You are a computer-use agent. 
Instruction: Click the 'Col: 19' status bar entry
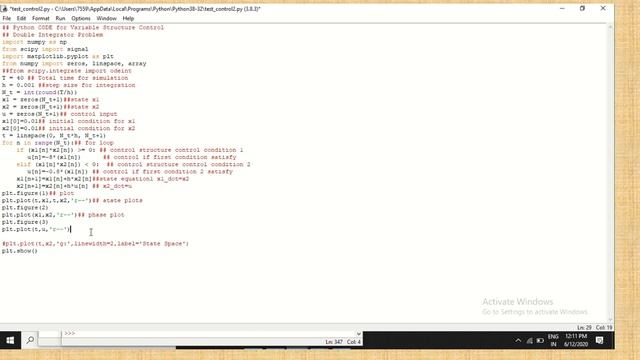click(x=604, y=328)
